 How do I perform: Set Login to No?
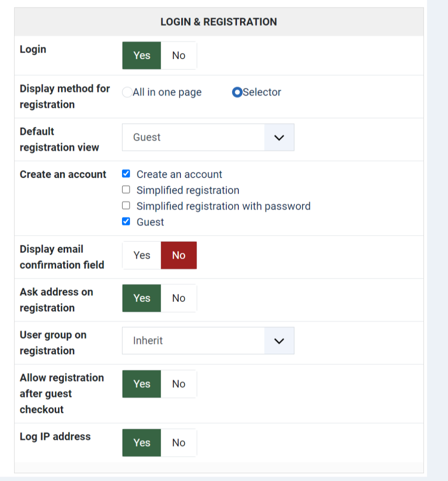pyautogui.click(x=179, y=56)
